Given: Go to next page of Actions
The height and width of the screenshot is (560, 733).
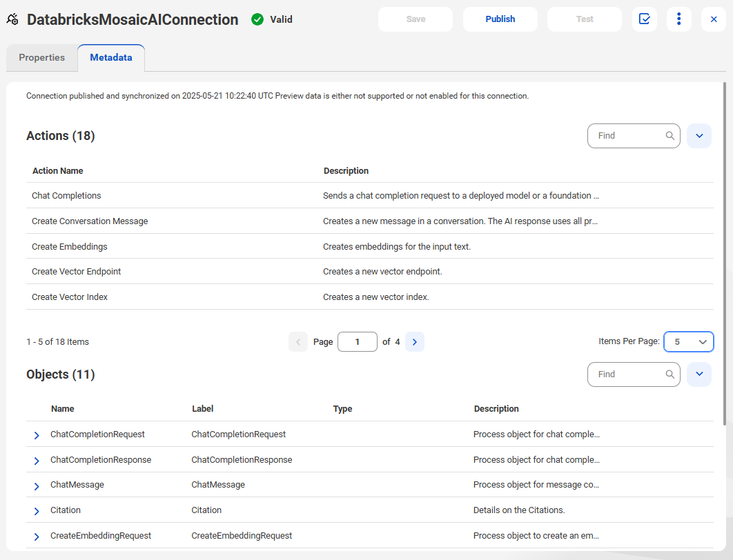Looking at the screenshot, I should (415, 342).
